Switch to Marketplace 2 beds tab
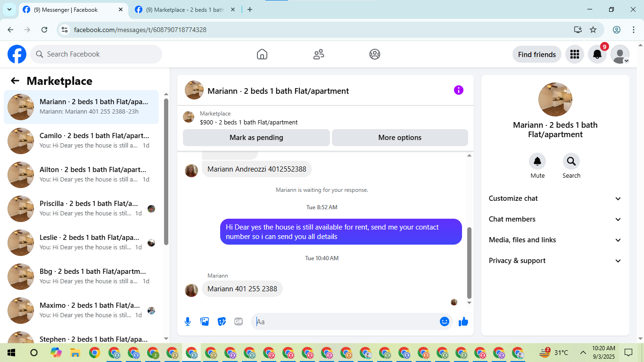 tap(185, 9)
